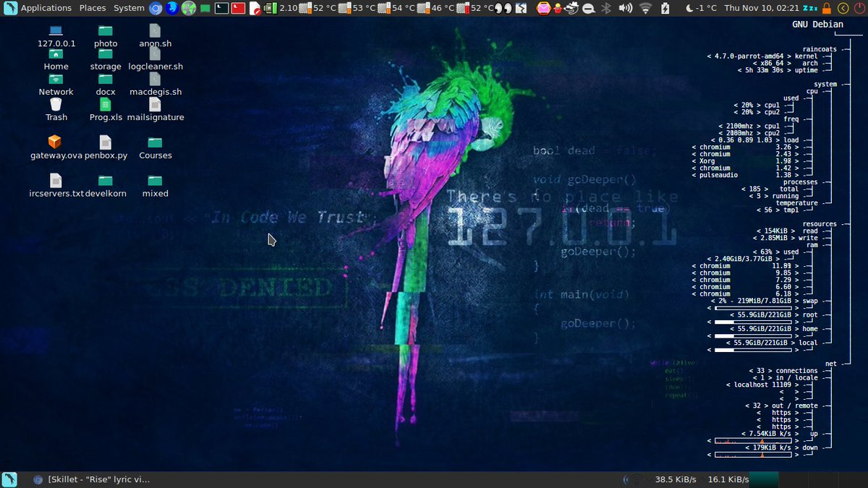This screenshot has height=488, width=868.
Task: Open the Trash on desktop
Action: pyautogui.click(x=56, y=111)
